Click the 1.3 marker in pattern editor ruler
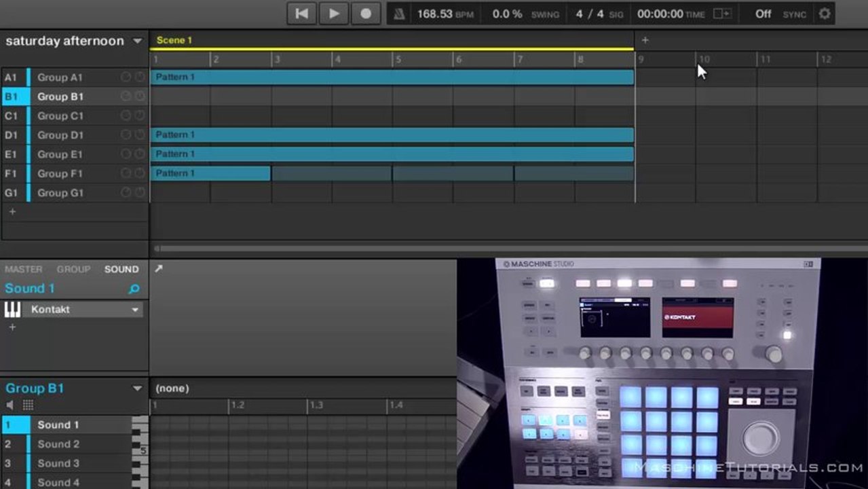 coord(316,405)
